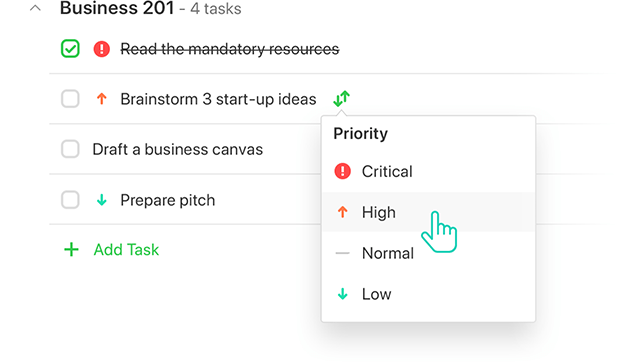Set priority to Normal
620x362 pixels.
tap(429, 253)
